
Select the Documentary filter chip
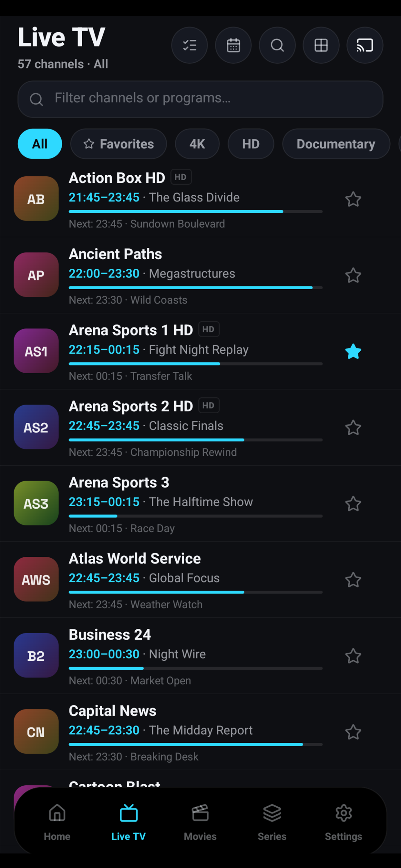(336, 144)
